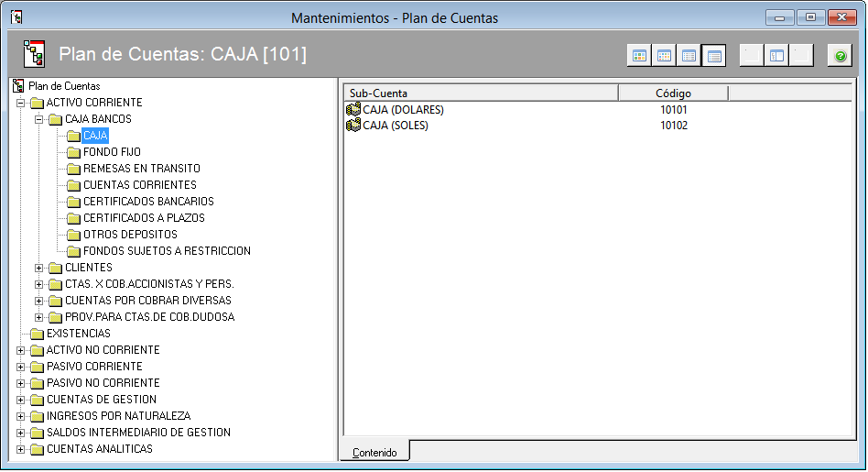Select the list view button

click(689, 56)
